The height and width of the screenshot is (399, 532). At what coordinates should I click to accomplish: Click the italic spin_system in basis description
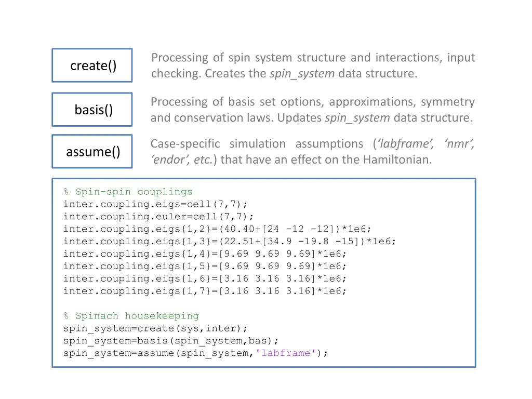coord(357,118)
